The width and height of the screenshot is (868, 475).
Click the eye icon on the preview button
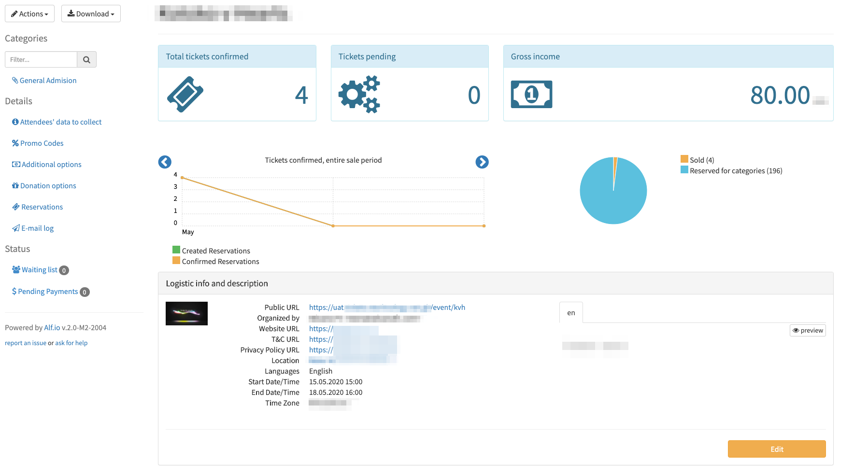click(796, 330)
